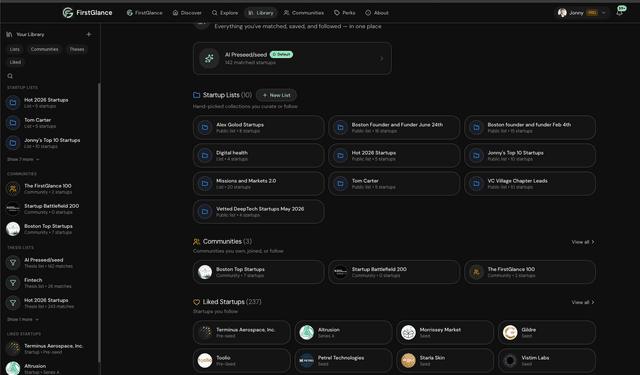Click Starla Skin logo icon
The width and height of the screenshot is (640, 375).
(408, 361)
